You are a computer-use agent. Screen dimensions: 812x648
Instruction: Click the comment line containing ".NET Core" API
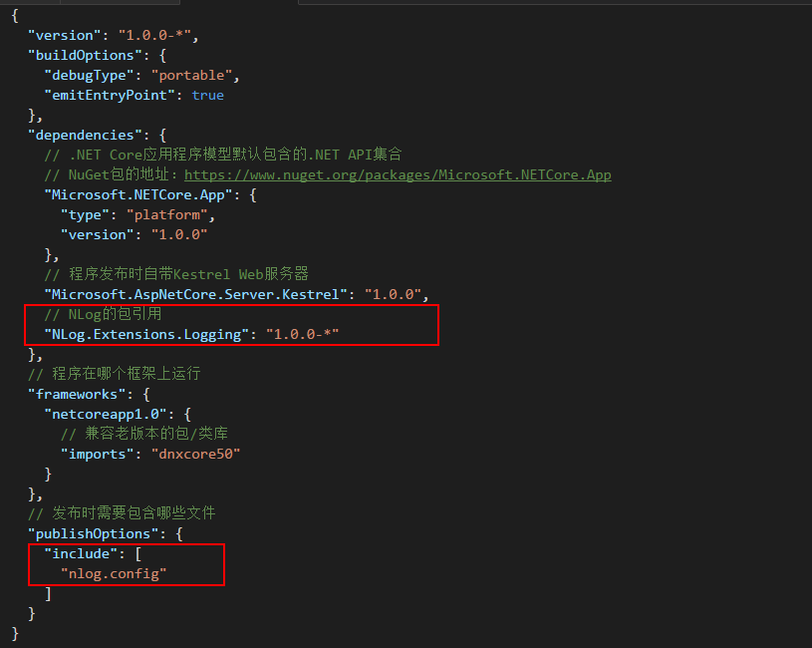pos(223,155)
